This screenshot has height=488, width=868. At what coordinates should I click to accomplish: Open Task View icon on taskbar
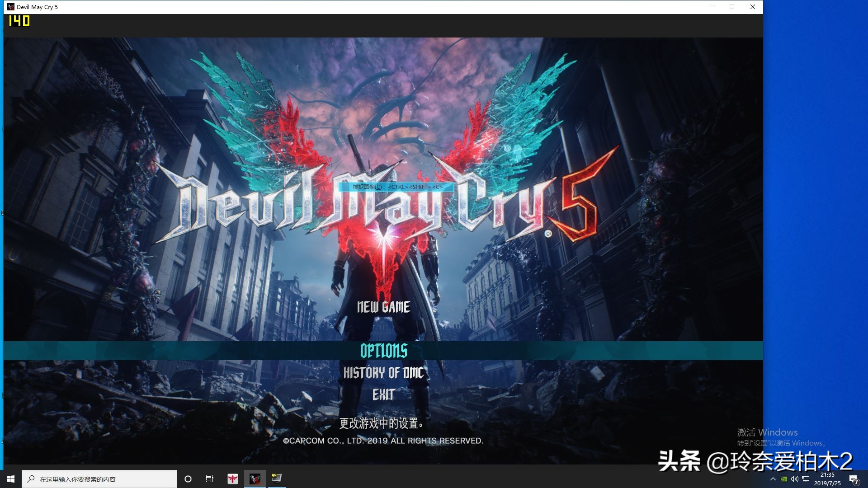pos(210,479)
